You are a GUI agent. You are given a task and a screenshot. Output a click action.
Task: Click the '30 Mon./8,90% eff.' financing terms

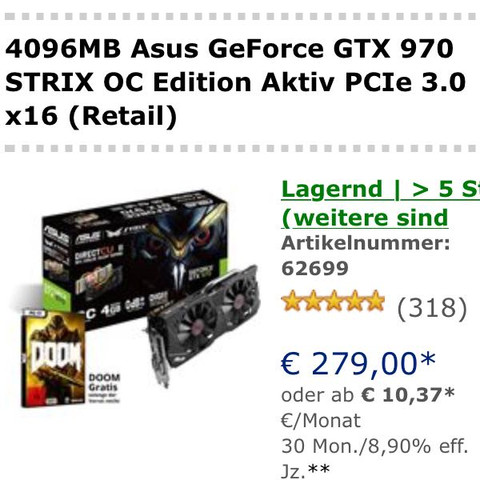click(375, 446)
